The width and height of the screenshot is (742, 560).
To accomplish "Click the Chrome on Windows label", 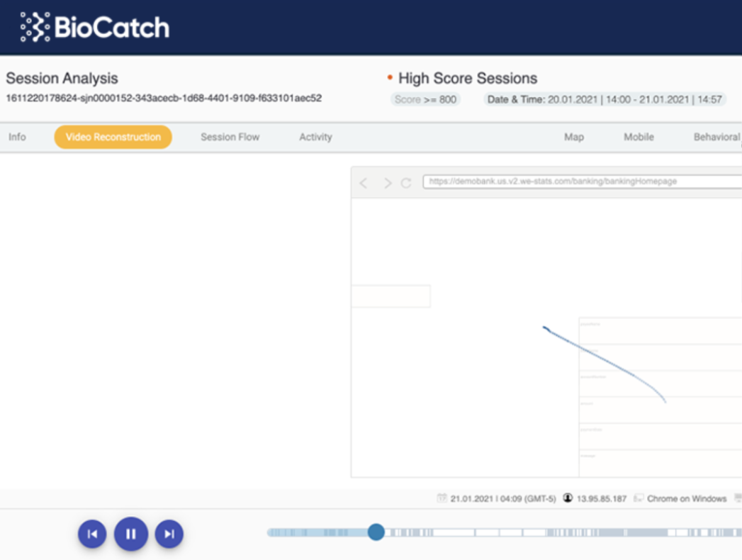I will pos(687,498).
